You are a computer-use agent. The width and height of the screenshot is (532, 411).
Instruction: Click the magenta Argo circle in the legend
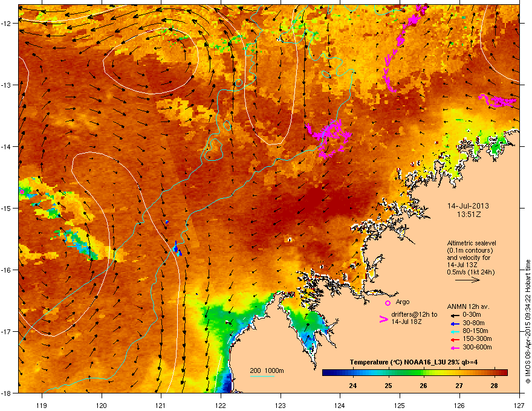pos(388,303)
